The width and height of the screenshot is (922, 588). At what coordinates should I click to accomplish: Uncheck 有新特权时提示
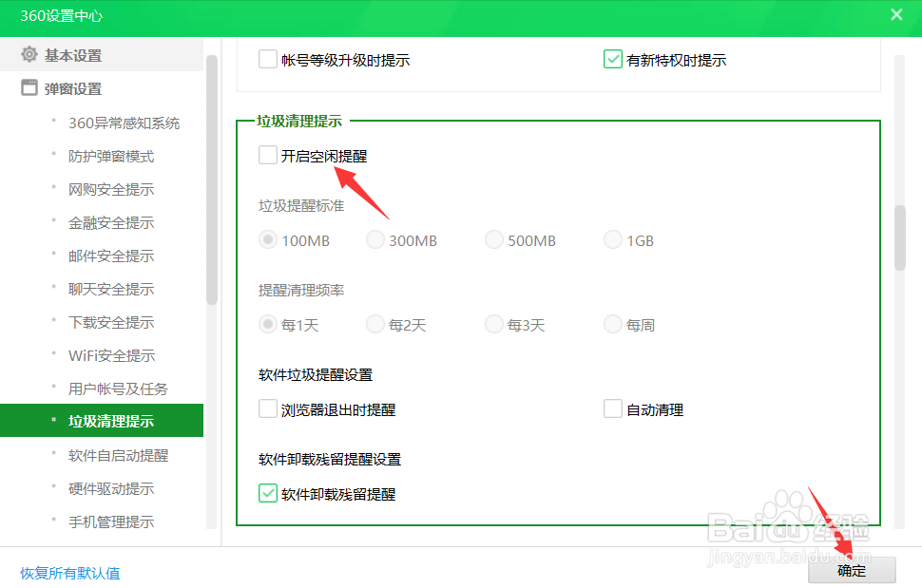coord(613,59)
